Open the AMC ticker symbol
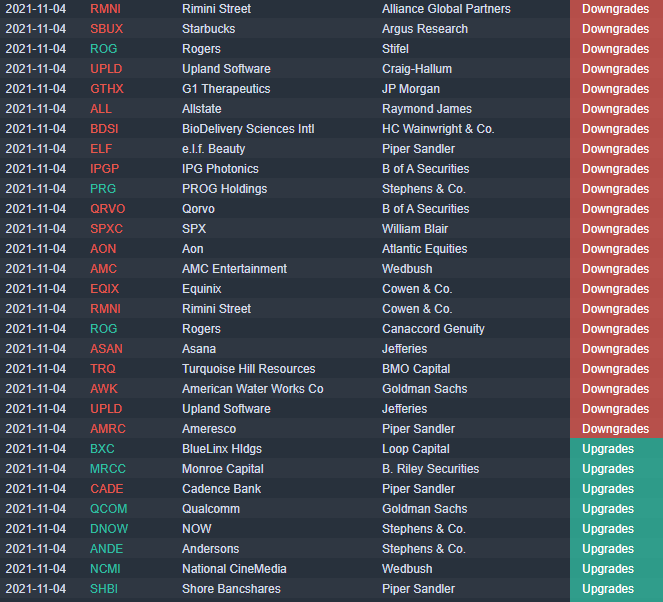This screenshot has height=602, width=663. point(104,269)
